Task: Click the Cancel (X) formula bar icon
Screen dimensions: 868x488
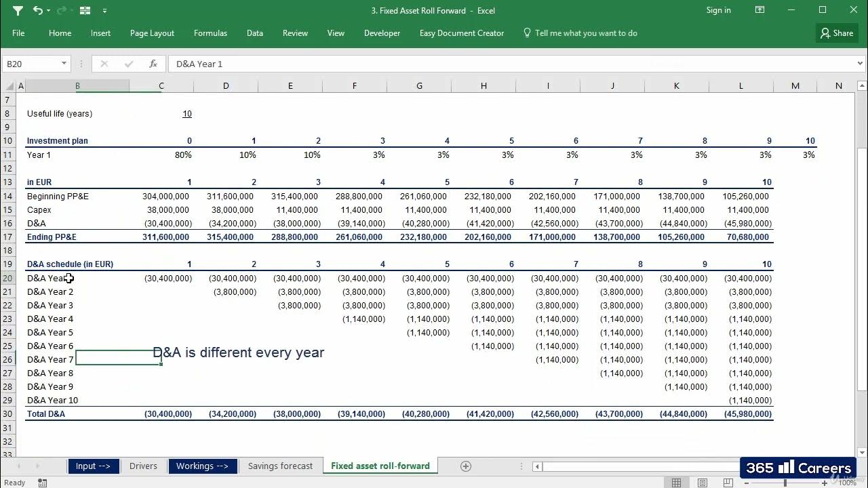Action: (x=104, y=64)
